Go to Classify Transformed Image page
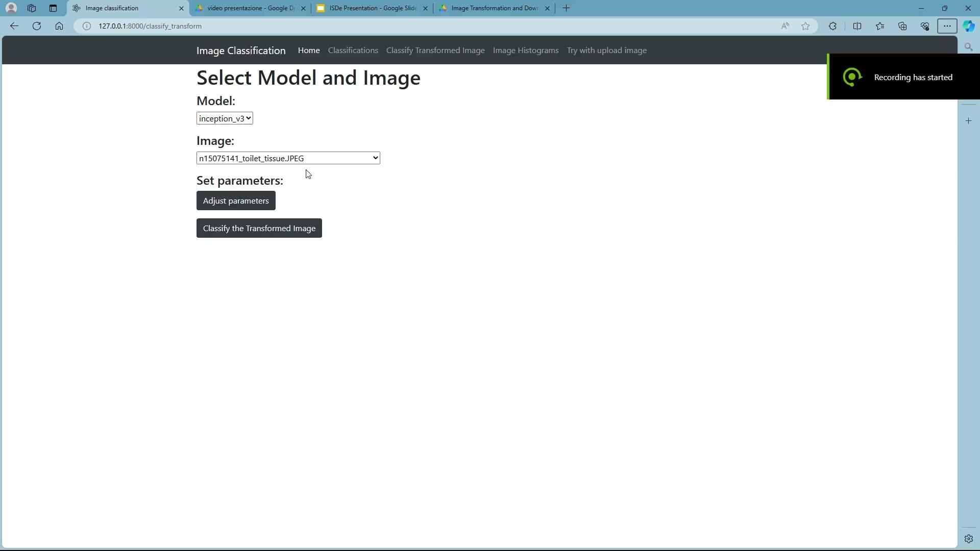This screenshot has height=551, width=980. coord(435,51)
